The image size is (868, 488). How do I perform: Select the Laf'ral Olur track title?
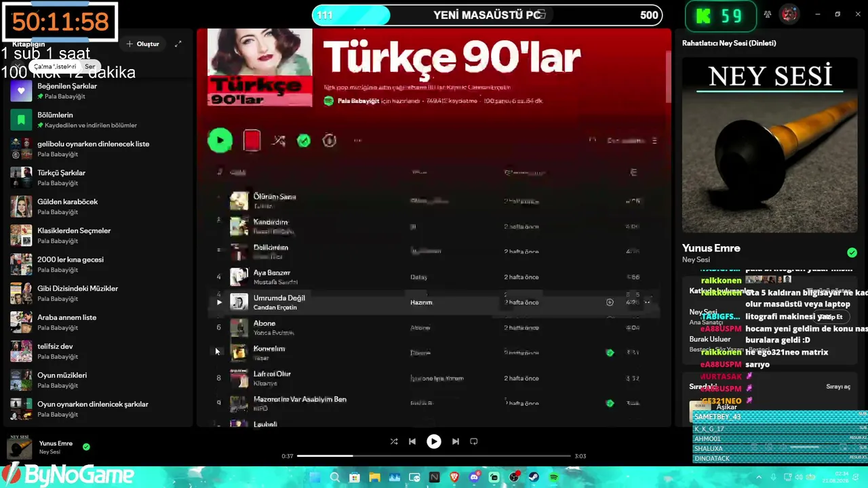coord(272,373)
